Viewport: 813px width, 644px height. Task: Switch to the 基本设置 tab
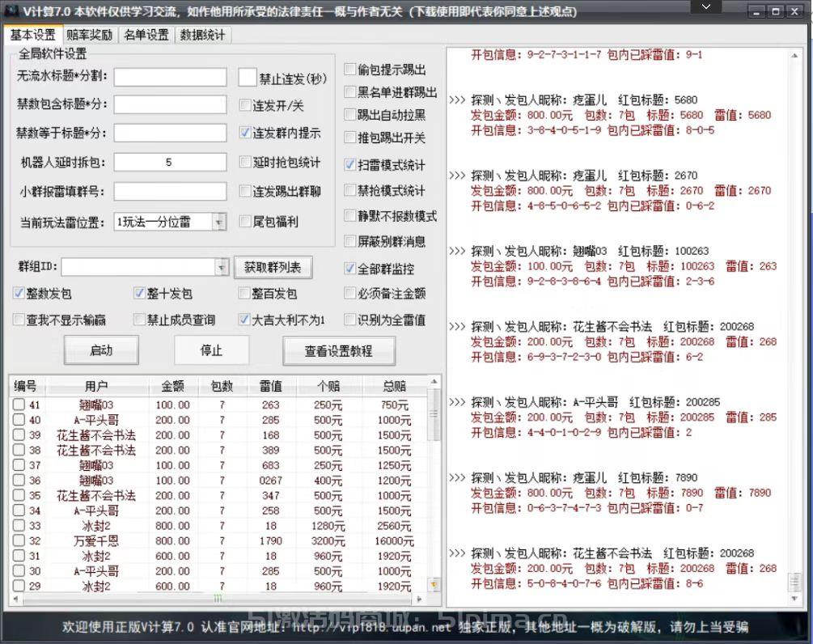(32, 35)
